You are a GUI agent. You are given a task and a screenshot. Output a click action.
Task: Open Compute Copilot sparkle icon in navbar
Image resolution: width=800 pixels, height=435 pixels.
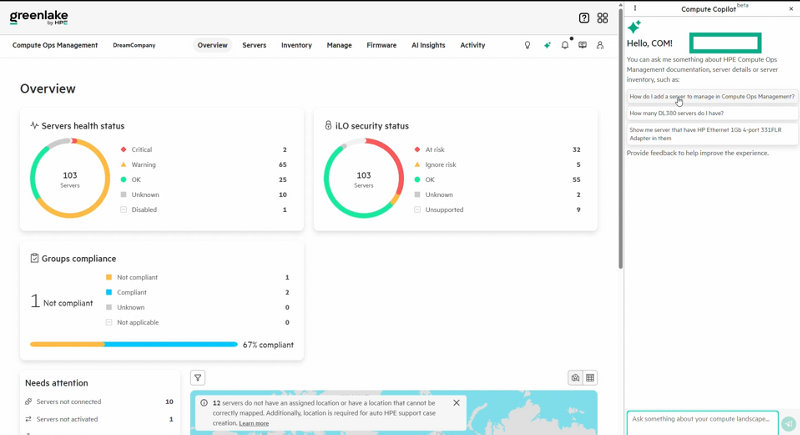pyautogui.click(x=547, y=45)
